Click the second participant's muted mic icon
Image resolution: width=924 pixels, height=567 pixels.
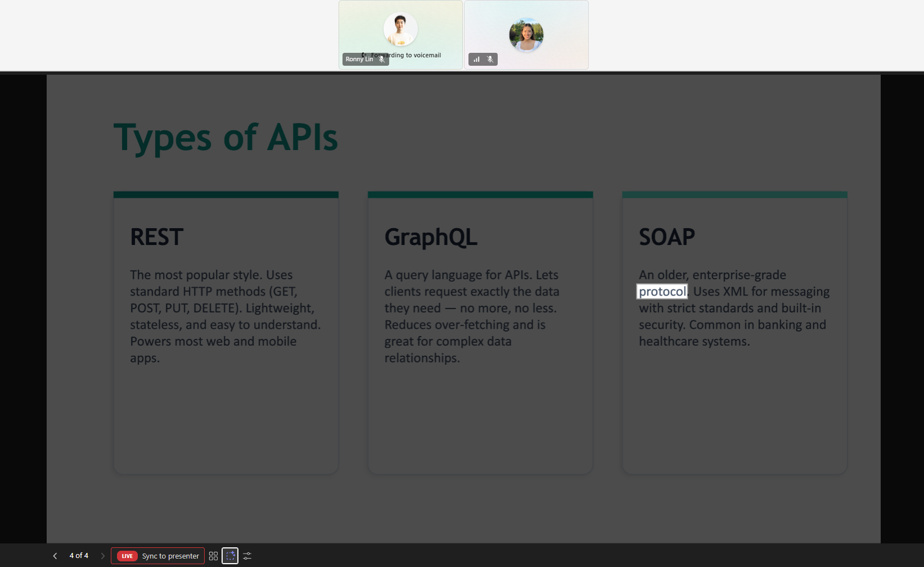click(490, 59)
